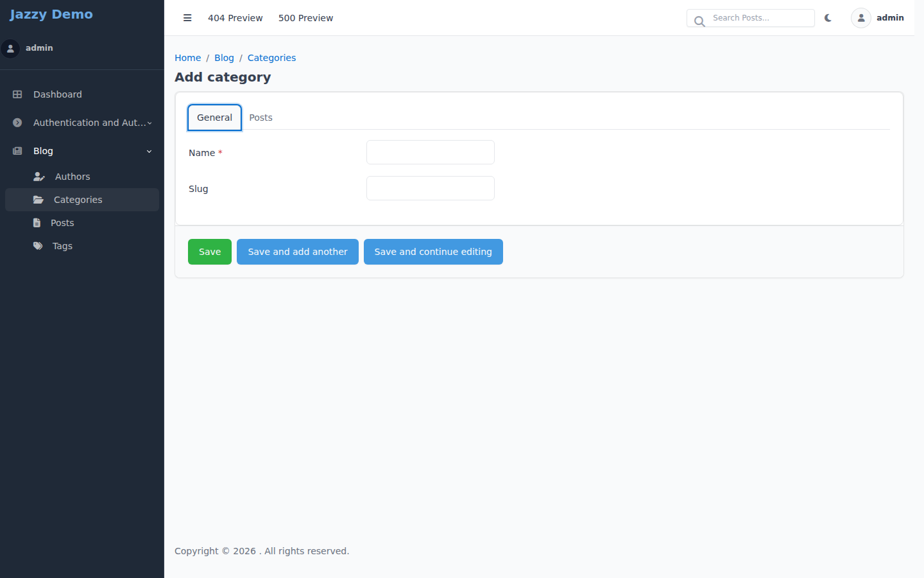Open Authors in the sidebar
Image resolution: width=924 pixels, height=578 pixels.
pyautogui.click(x=82, y=177)
